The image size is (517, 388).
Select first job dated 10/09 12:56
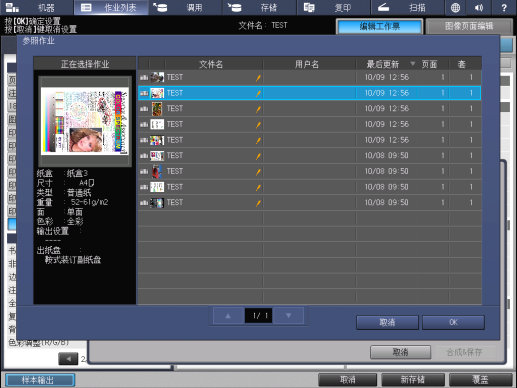tap(310, 77)
